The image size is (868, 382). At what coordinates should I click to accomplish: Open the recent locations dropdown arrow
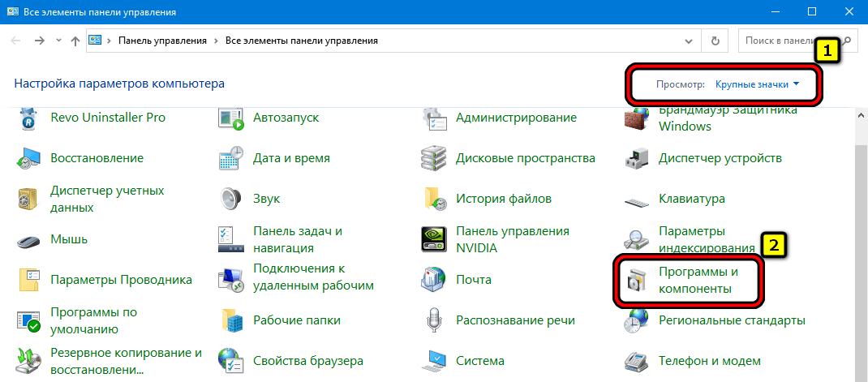pos(58,41)
